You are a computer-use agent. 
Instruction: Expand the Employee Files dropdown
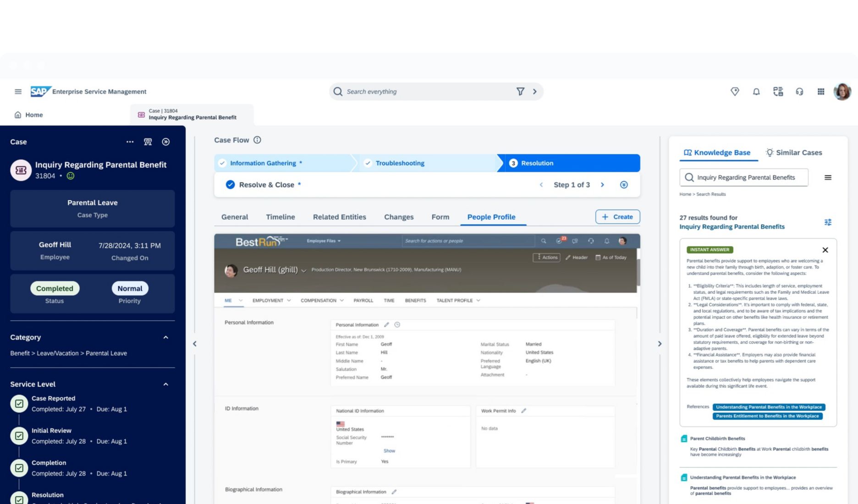[324, 241]
